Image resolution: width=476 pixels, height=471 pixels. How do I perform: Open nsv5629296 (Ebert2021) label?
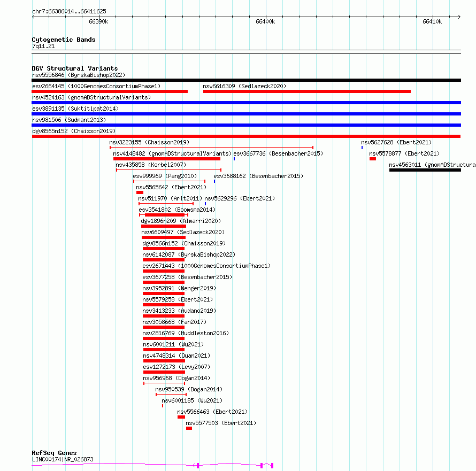click(240, 198)
